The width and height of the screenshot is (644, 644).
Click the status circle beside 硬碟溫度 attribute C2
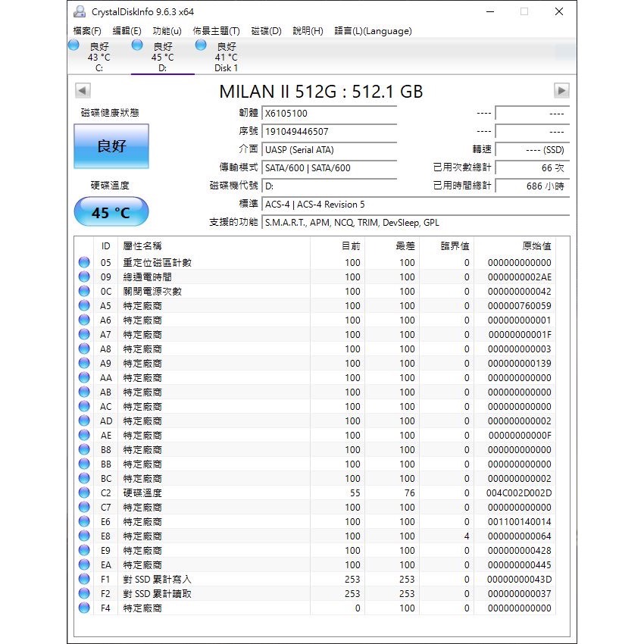pyautogui.click(x=84, y=492)
